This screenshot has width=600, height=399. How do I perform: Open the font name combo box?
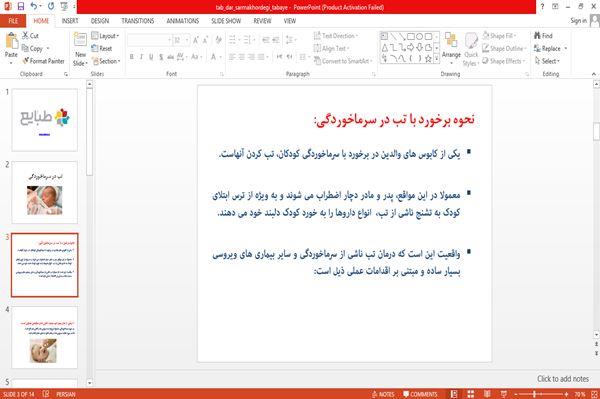click(x=149, y=40)
